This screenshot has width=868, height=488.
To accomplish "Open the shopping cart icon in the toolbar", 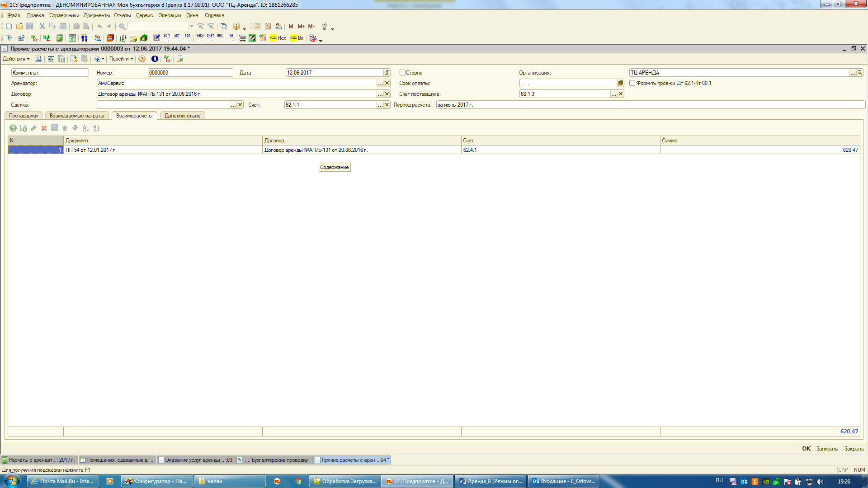I will click(x=242, y=38).
